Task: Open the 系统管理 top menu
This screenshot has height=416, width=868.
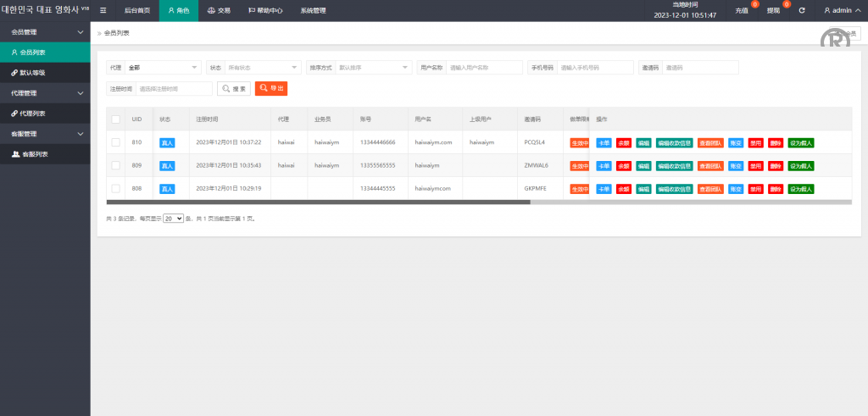Action: click(313, 11)
